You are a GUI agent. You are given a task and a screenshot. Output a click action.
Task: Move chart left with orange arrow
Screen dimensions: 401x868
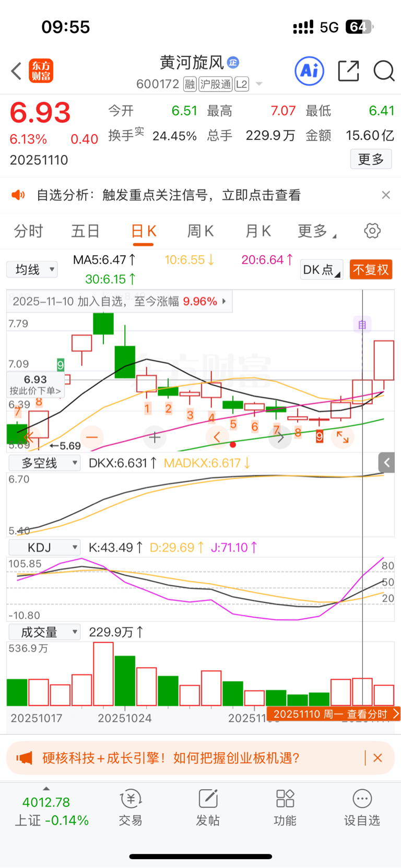pos(217,437)
